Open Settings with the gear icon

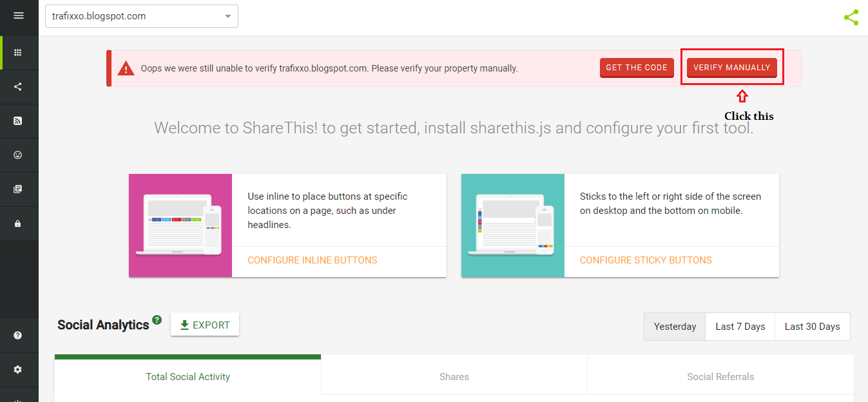[18, 369]
